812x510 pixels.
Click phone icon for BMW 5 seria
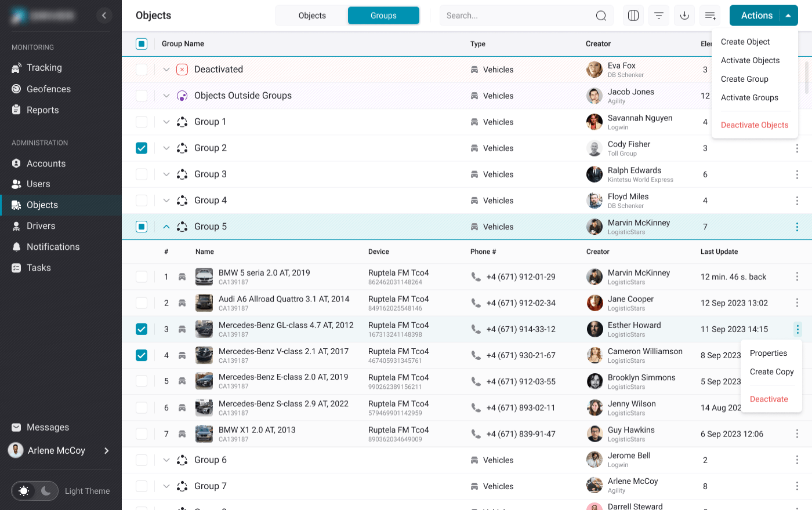476,277
